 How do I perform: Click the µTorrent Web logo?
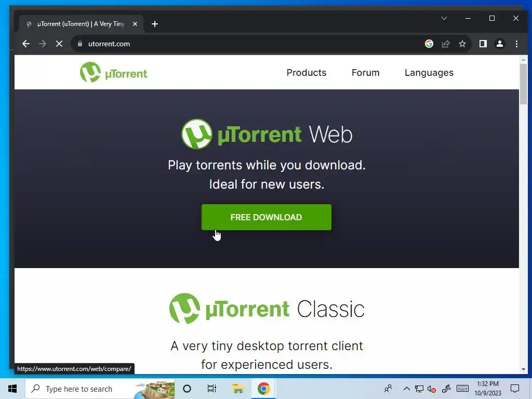click(267, 135)
